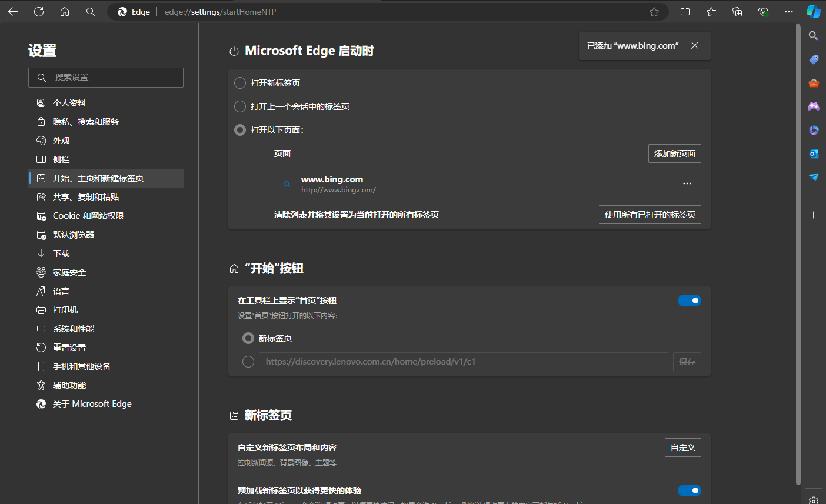Open 默认浏览器 settings section

coord(106,235)
